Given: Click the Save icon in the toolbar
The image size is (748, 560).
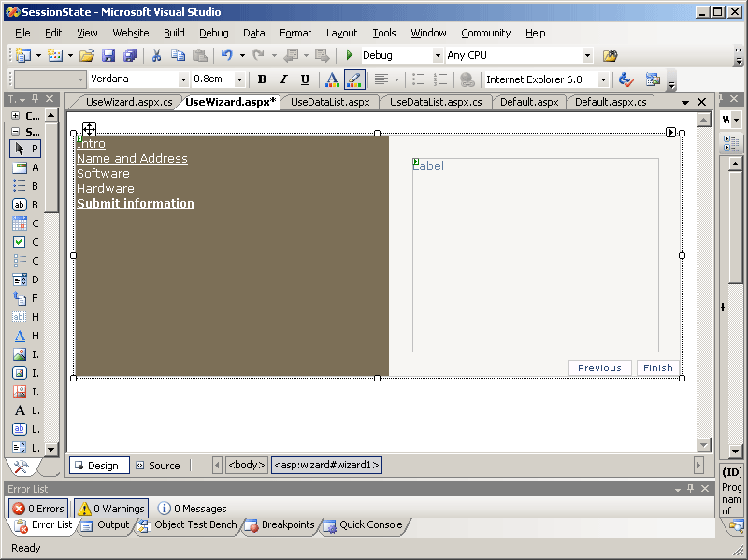Looking at the screenshot, I should tap(108, 56).
